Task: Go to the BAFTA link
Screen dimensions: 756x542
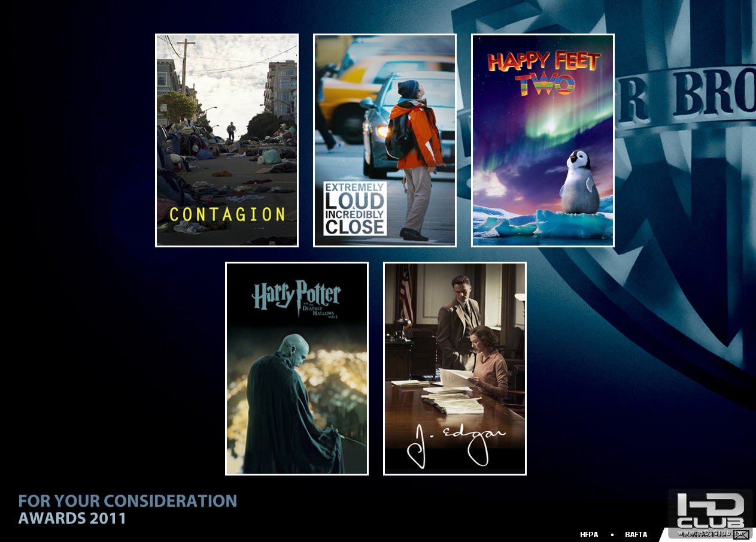Action: pos(636,535)
